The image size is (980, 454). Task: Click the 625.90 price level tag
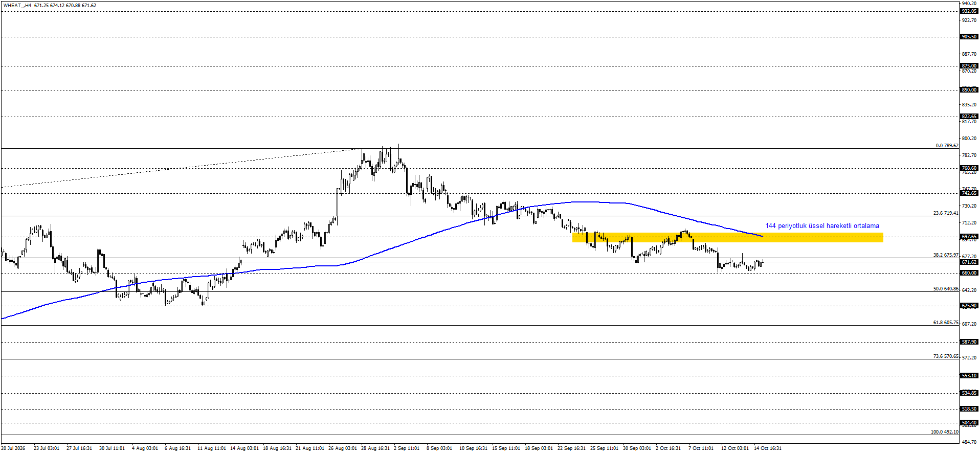969,306
